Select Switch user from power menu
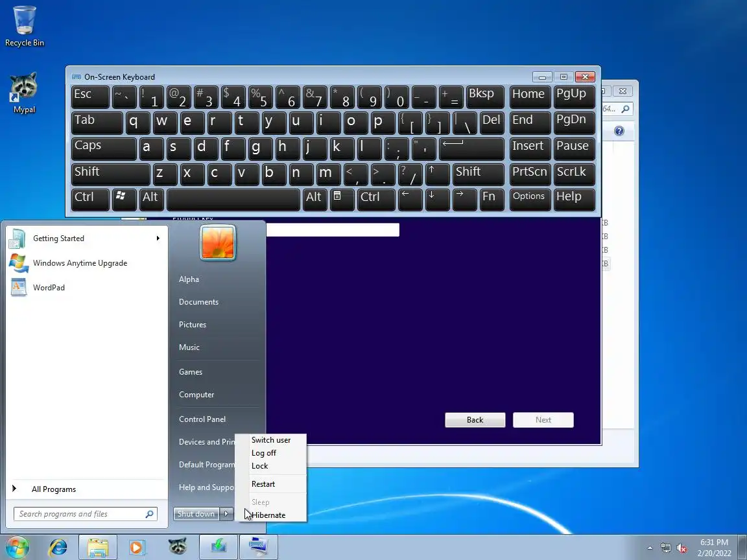Viewport: 747px width, 560px height. click(271, 440)
